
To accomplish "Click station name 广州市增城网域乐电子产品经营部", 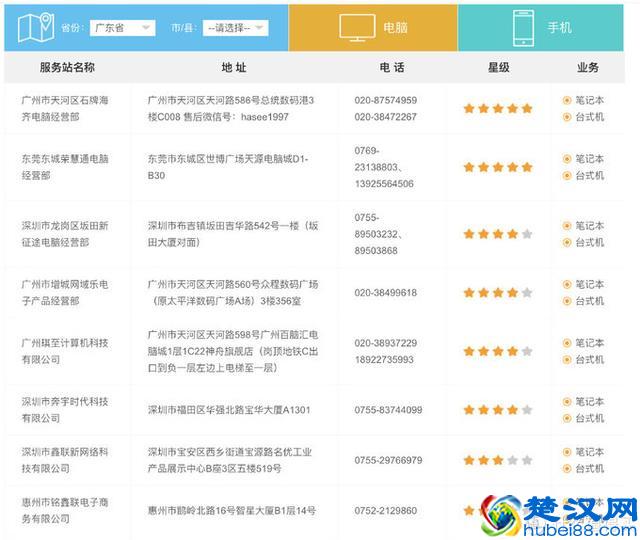I will pos(65,293).
